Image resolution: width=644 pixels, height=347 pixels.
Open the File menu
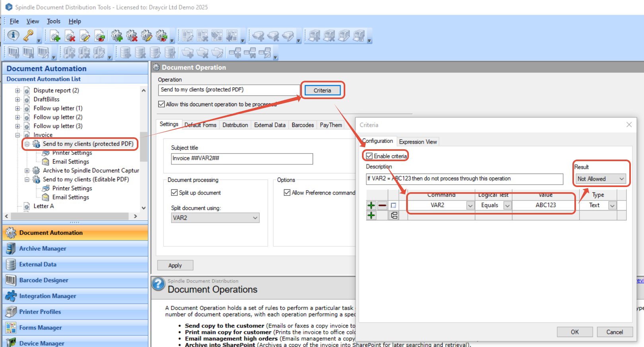click(14, 21)
